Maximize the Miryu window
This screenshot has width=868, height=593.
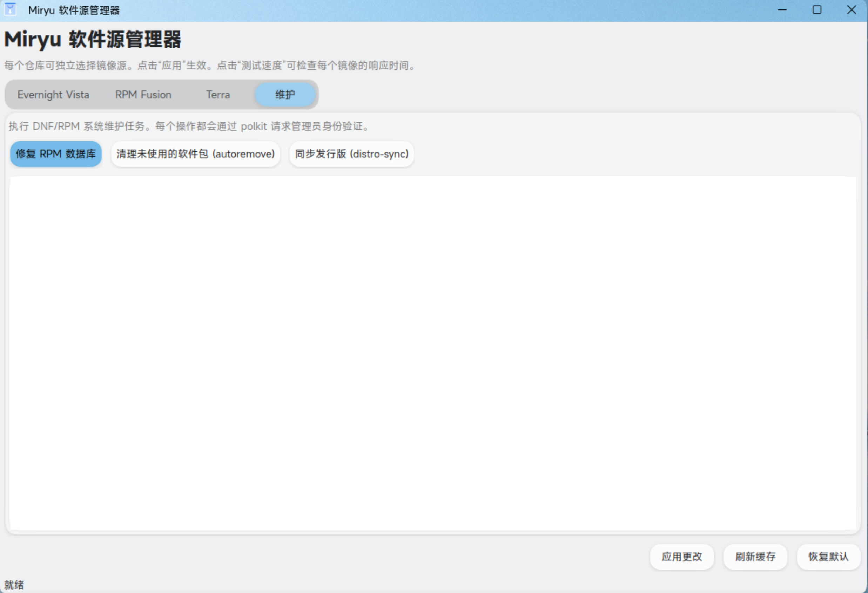click(x=817, y=10)
